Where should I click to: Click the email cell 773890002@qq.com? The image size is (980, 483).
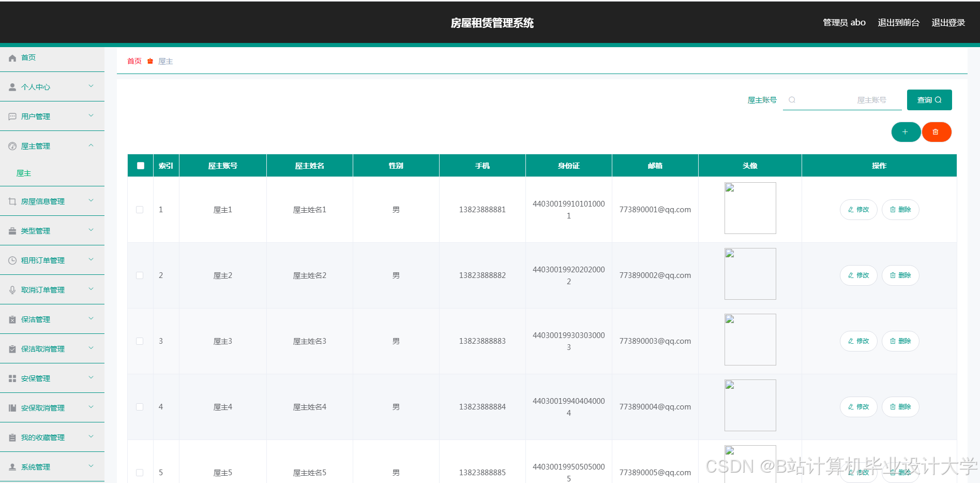[655, 275]
